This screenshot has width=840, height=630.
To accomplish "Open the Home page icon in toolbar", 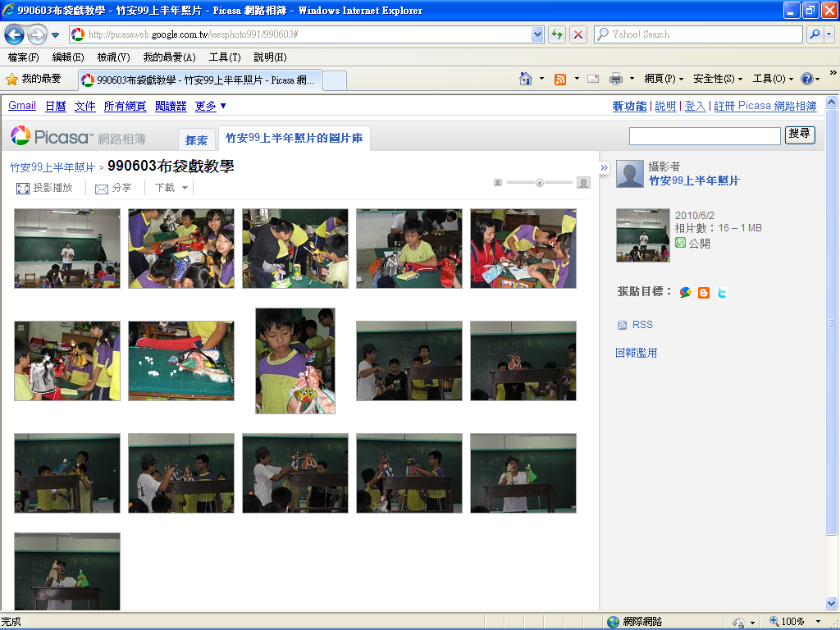I will point(526,79).
